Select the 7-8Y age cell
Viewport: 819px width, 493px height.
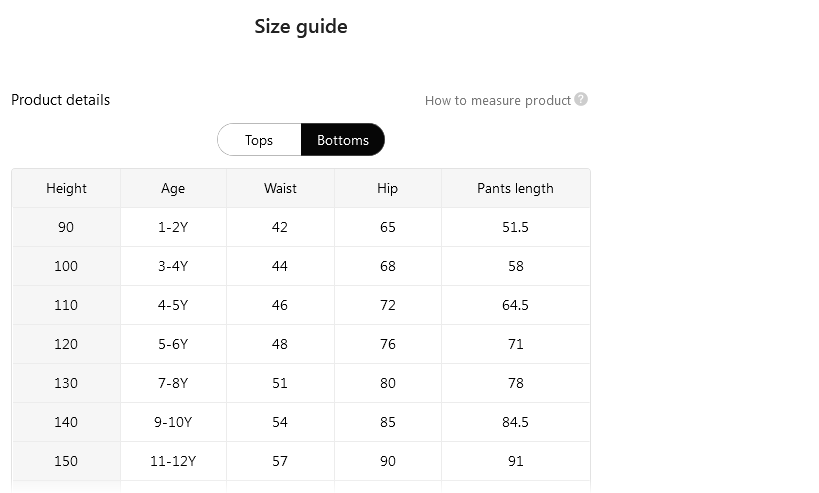pos(173,383)
